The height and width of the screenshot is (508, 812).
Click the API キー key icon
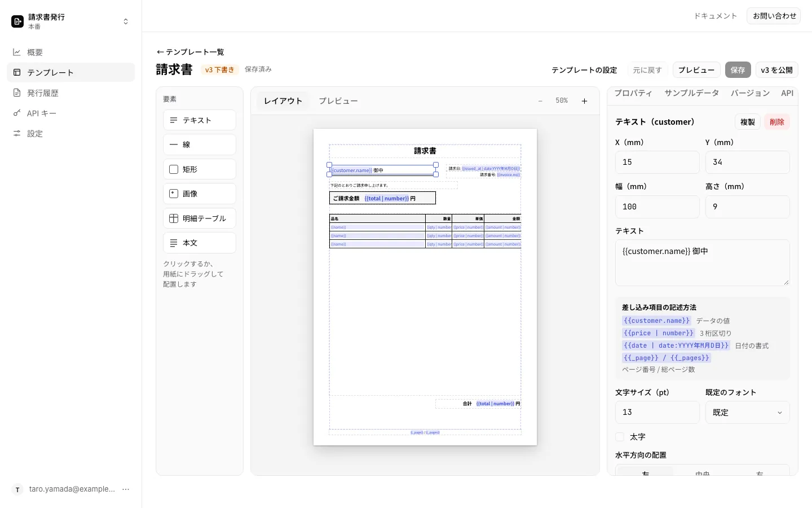coord(17,113)
